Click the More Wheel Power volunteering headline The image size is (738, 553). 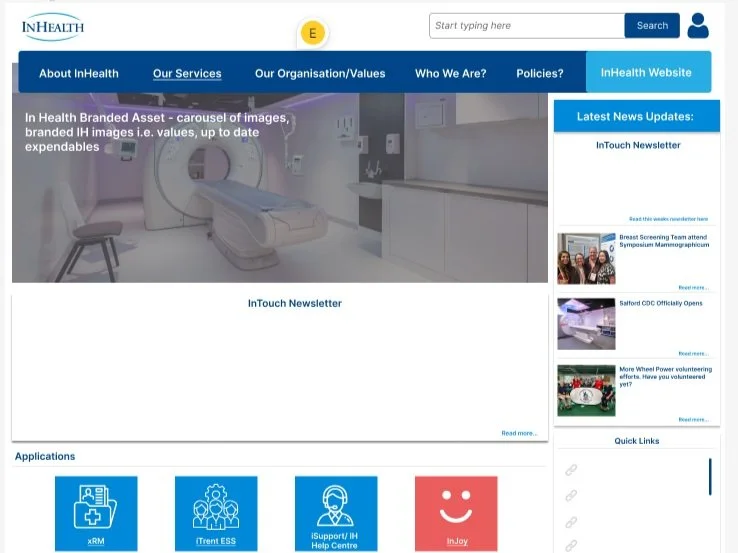[x=666, y=377]
